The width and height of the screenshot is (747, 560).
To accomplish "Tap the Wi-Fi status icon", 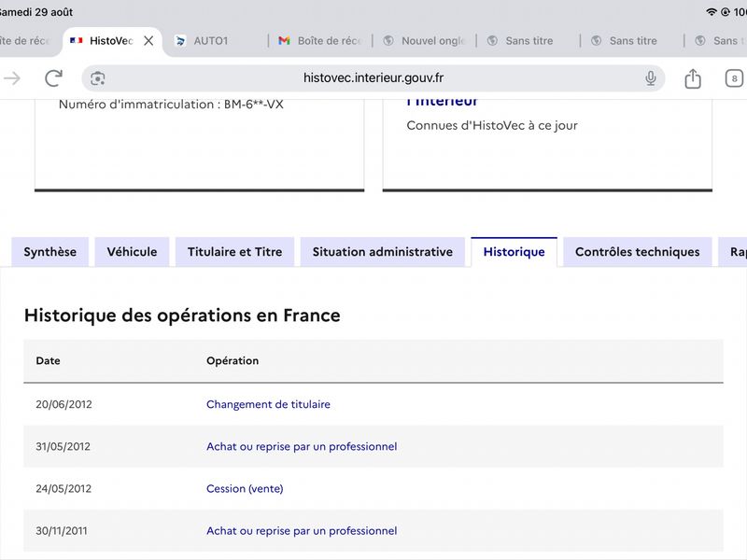I will 711,12.
